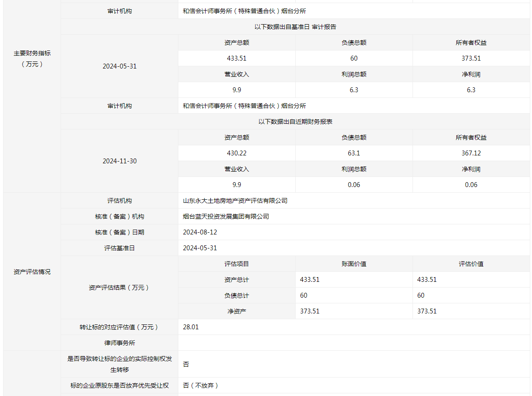Select the 否（不放弃） preemptive right value
This screenshot has width=532, height=396.
click(201, 385)
